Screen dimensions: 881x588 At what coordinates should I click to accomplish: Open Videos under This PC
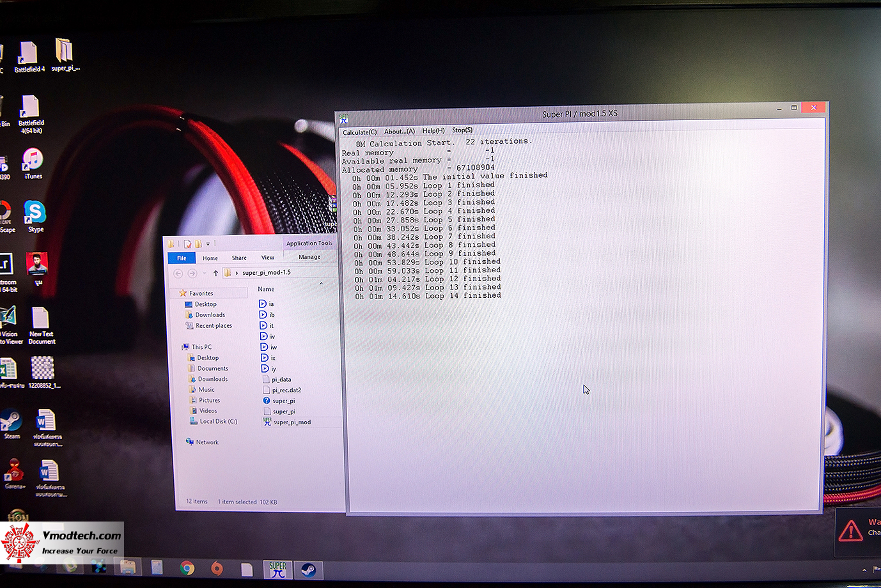(203, 411)
